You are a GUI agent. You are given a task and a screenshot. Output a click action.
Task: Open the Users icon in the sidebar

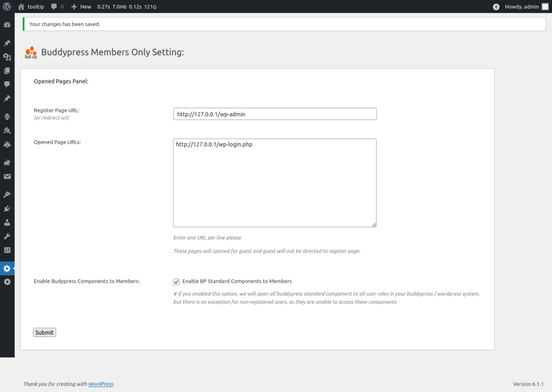(x=8, y=222)
